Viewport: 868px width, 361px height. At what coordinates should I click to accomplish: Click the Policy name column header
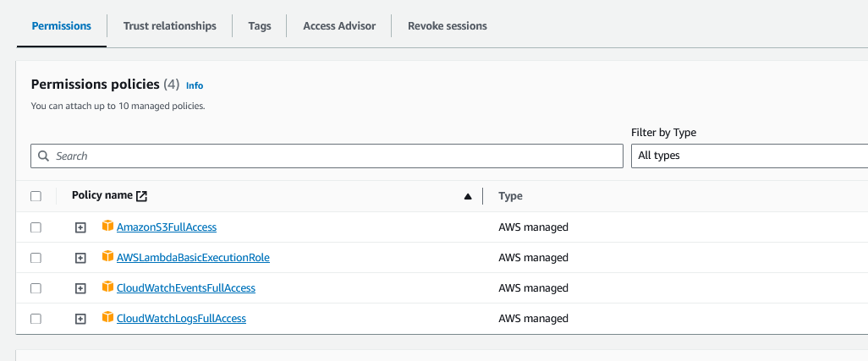point(102,195)
